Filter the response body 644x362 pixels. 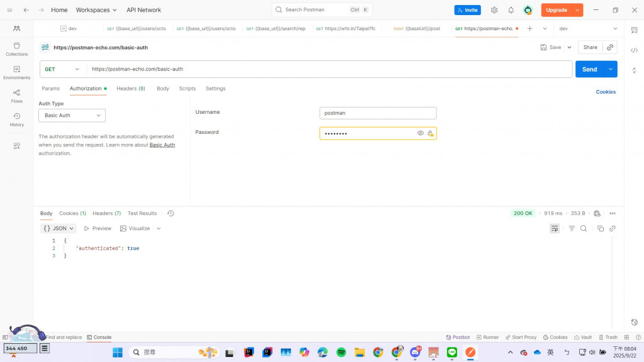pos(571,228)
